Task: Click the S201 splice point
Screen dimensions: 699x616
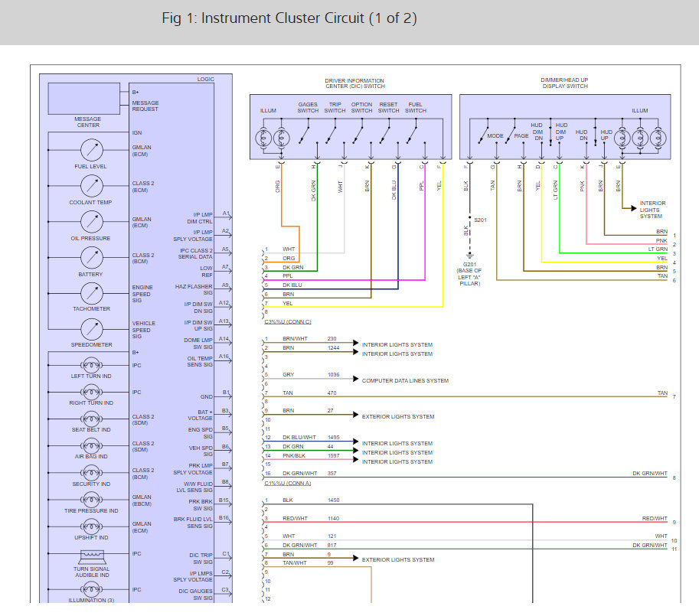Action: click(x=469, y=220)
